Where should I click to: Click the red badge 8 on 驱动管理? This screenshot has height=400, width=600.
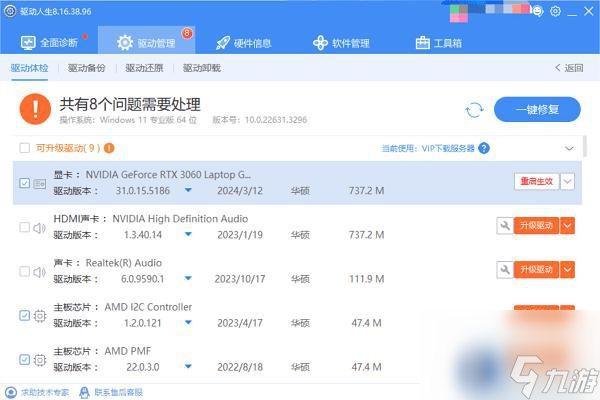click(x=187, y=33)
